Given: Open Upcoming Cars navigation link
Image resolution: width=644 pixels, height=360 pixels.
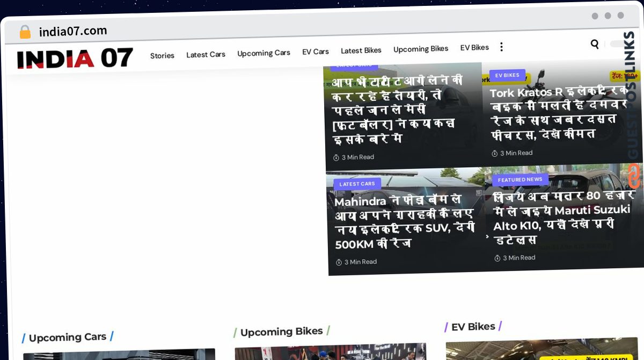Looking at the screenshot, I should pos(264,53).
